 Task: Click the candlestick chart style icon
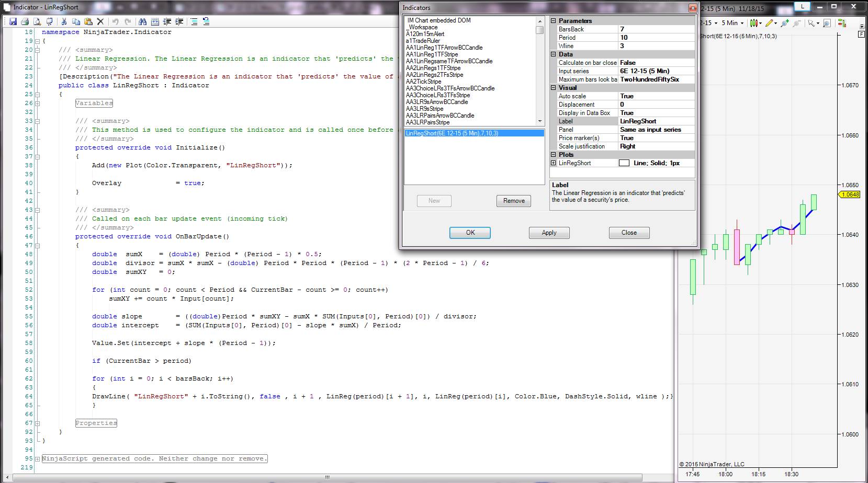point(754,23)
